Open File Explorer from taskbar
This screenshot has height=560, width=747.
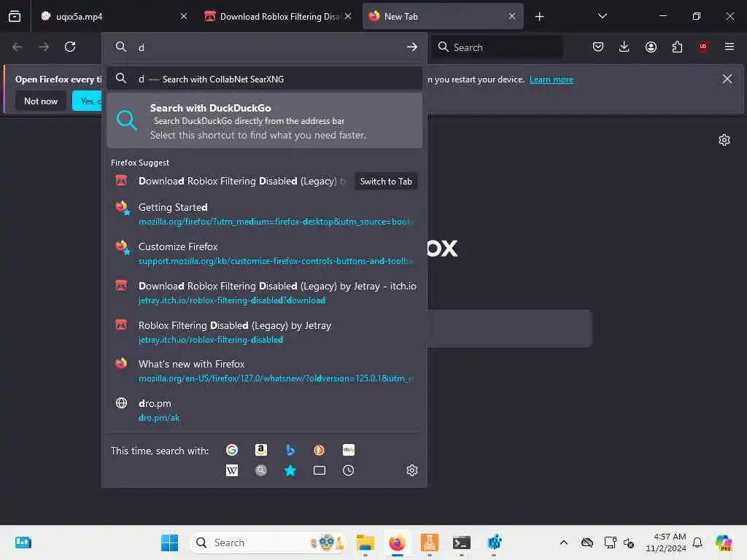coord(365,542)
